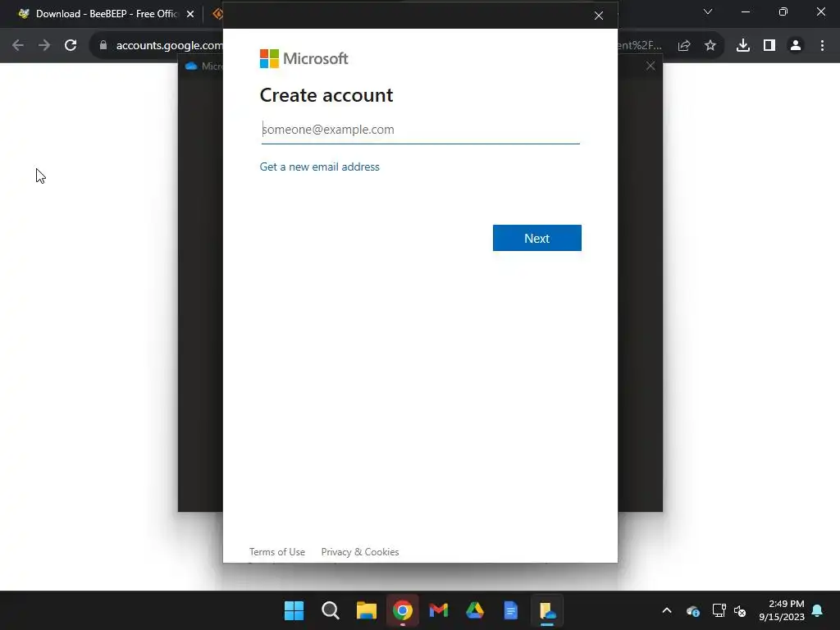Screen dimensions: 840x630
Task: Open the Windows Start menu
Action: (294, 610)
